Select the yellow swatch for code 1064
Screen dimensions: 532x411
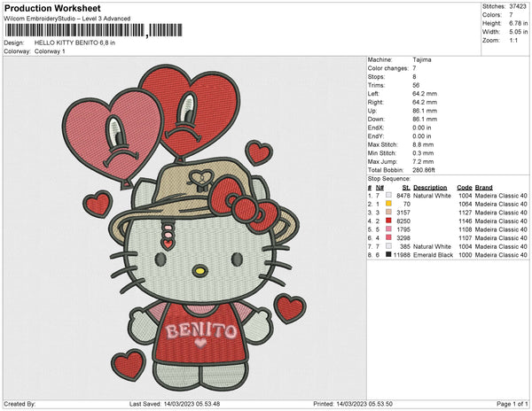388,204
